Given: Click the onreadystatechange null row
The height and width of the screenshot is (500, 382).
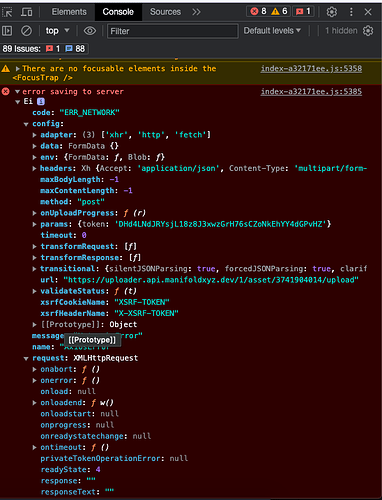Looking at the screenshot, I should coord(96,436).
